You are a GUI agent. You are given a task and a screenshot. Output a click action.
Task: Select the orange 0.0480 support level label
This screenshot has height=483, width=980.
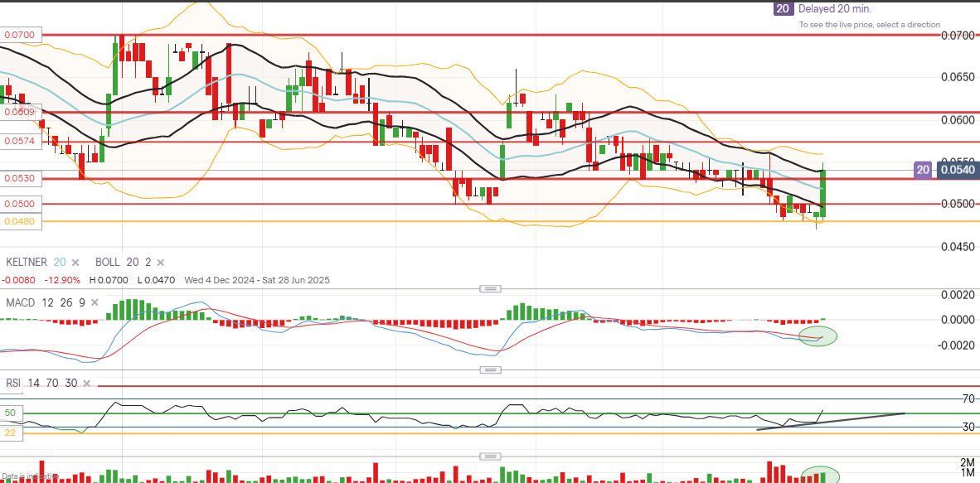pyautogui.click(x=19, y=221)
